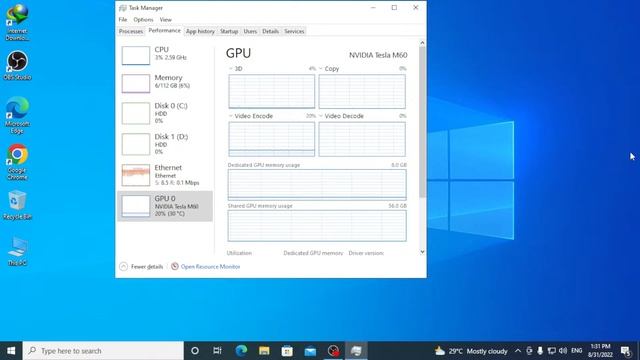Open File Explorer from the taskbar

(264, 351)
